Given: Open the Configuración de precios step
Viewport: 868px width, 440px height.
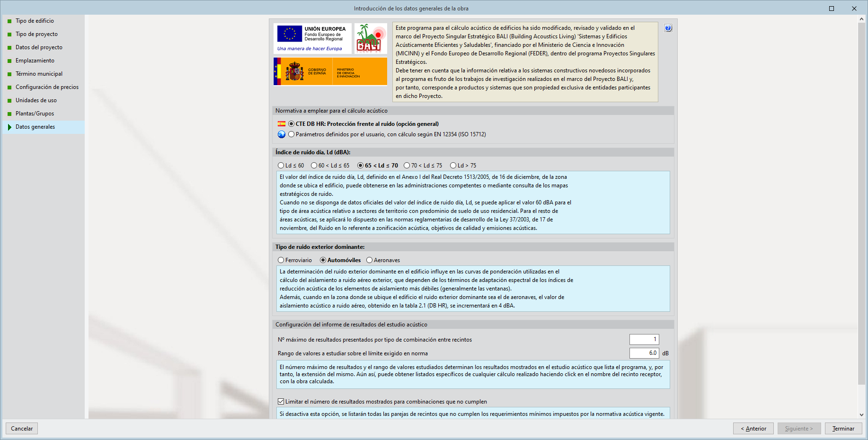Looking at the screenshot, I should [44, 87].
